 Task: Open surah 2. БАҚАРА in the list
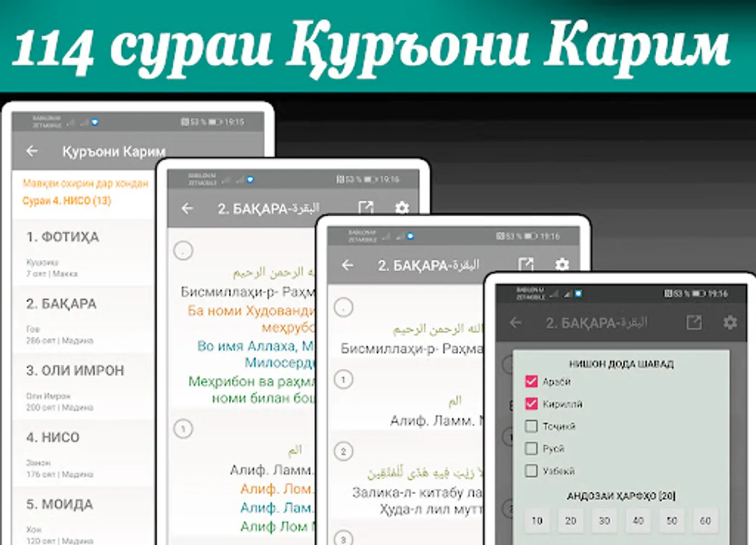[84, 320]
